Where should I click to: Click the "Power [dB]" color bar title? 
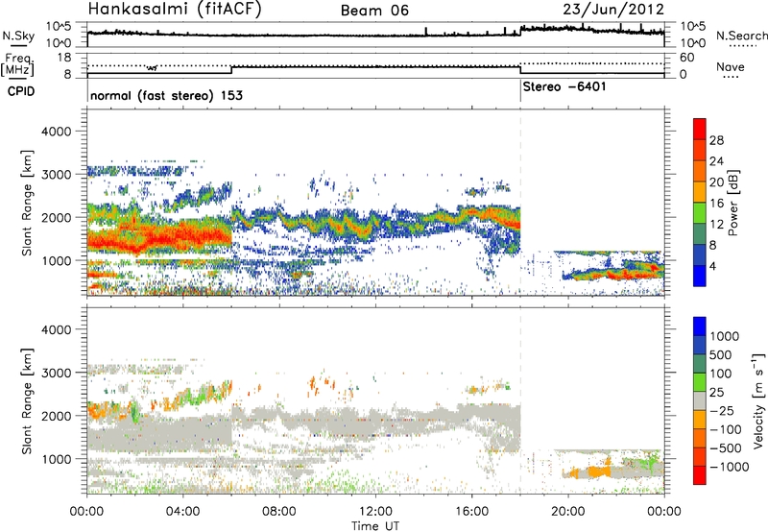732,203
